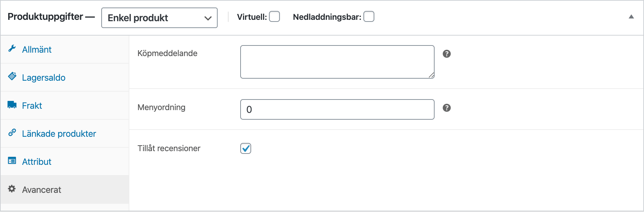Click into the Menyordning number field
This screenshot has height=212, width=644.
point(337,109)
